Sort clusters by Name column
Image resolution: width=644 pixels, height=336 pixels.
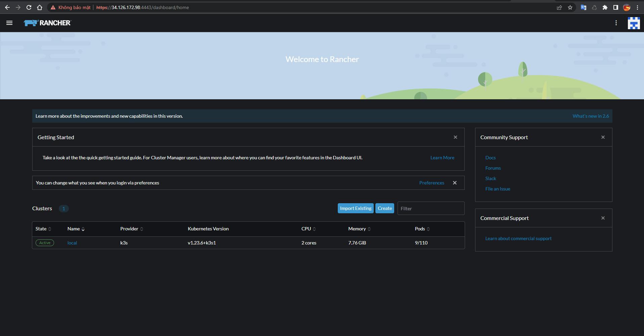tap(76, 229)
